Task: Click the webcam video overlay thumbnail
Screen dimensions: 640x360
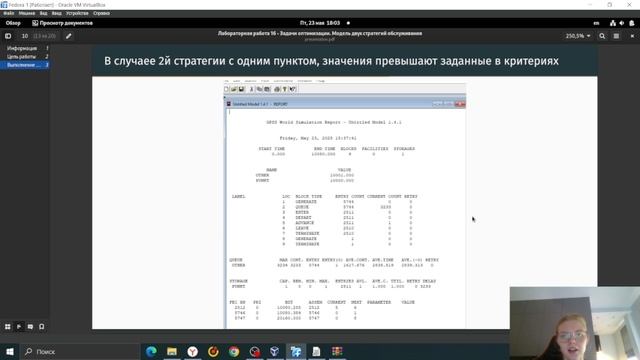Action: [x=575, y=323]
